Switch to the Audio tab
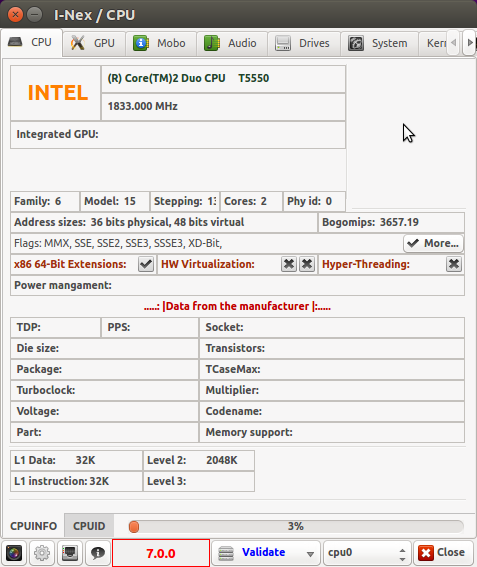The width and height of the screenshot is (477, 567). point(232,43)
